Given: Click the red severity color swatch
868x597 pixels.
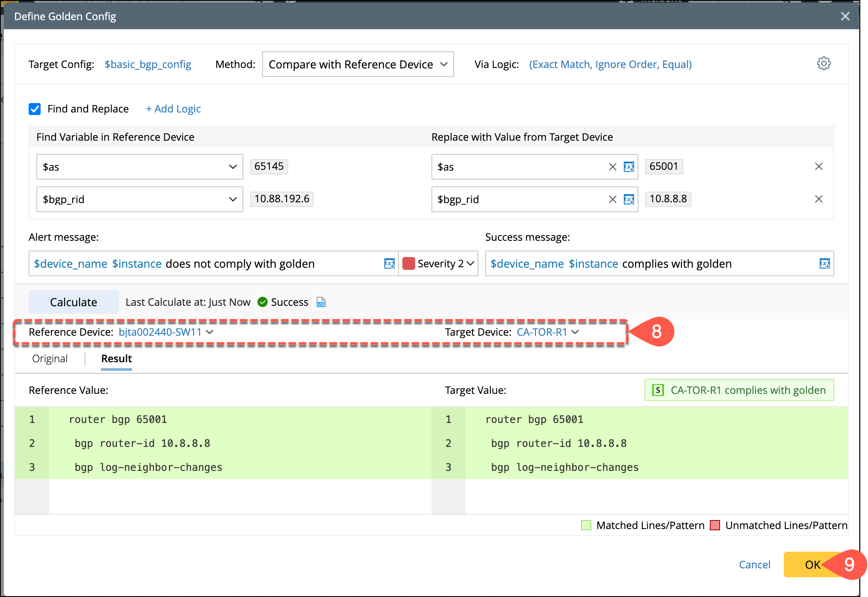Looking at the screenshot, I should click(x=409, y=264).
